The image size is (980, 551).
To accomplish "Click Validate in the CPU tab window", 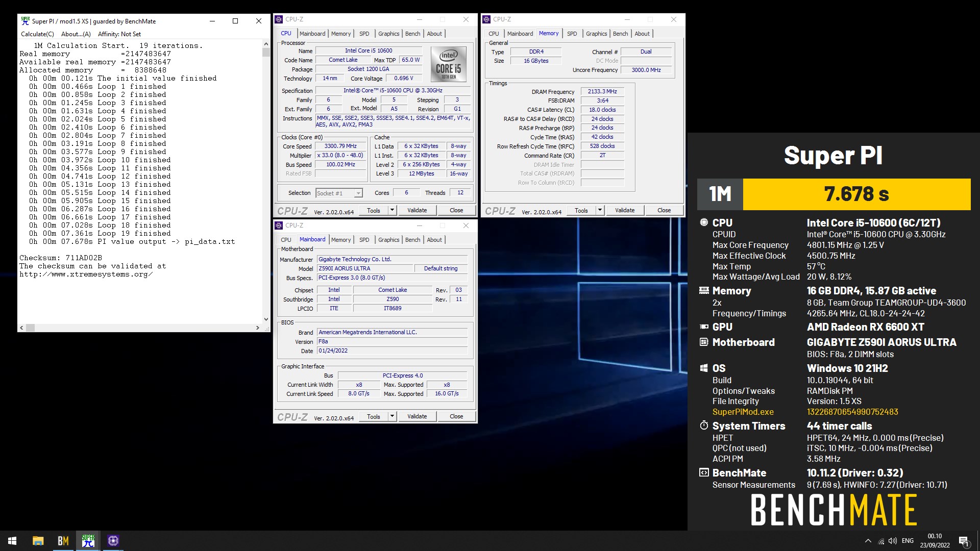I will [x=417, y=210].
